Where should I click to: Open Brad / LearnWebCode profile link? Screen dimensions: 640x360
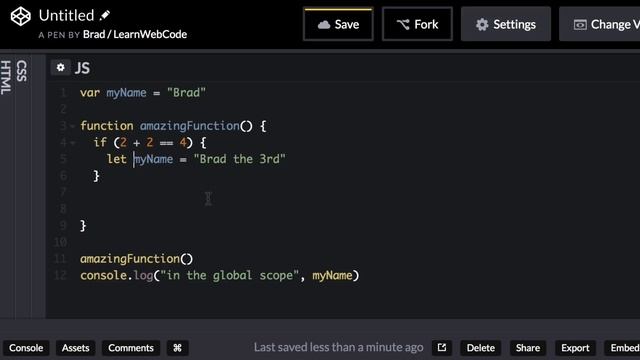(135, 34)
